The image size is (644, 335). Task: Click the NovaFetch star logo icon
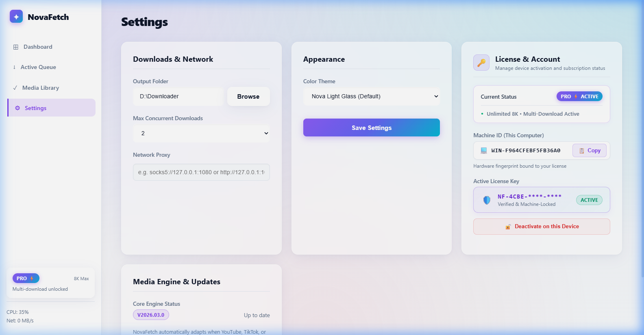16,17
